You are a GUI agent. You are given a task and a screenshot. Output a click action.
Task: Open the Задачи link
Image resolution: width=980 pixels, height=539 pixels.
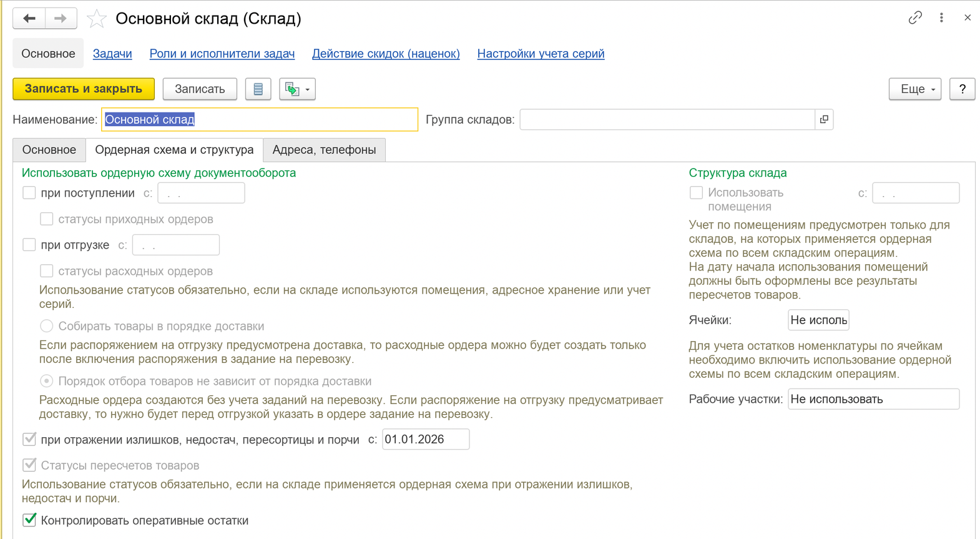tap(112, 54)
